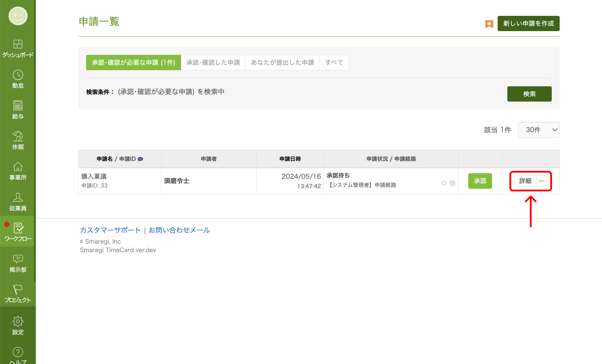Open the three-dots menu next to 詳細
The image size is (602, 364).
[x=542, y=181]
